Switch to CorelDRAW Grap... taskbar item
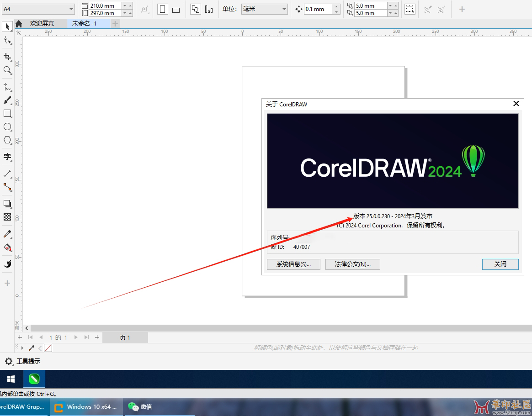The height and width of the screenshot is (416, 532). (24, 407)
